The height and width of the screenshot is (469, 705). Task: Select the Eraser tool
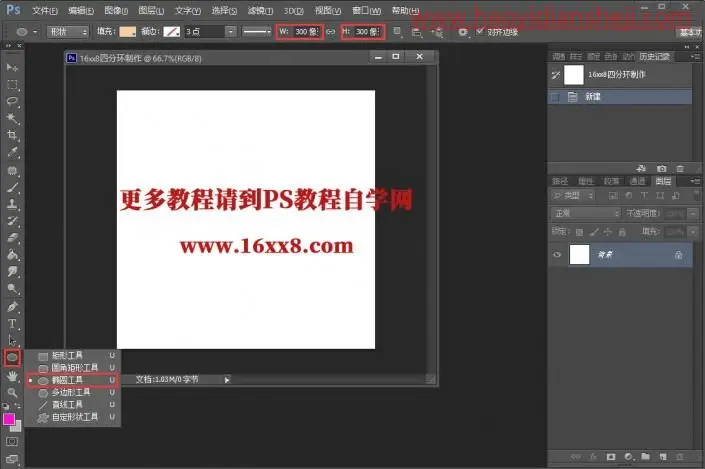pos(12,237)
